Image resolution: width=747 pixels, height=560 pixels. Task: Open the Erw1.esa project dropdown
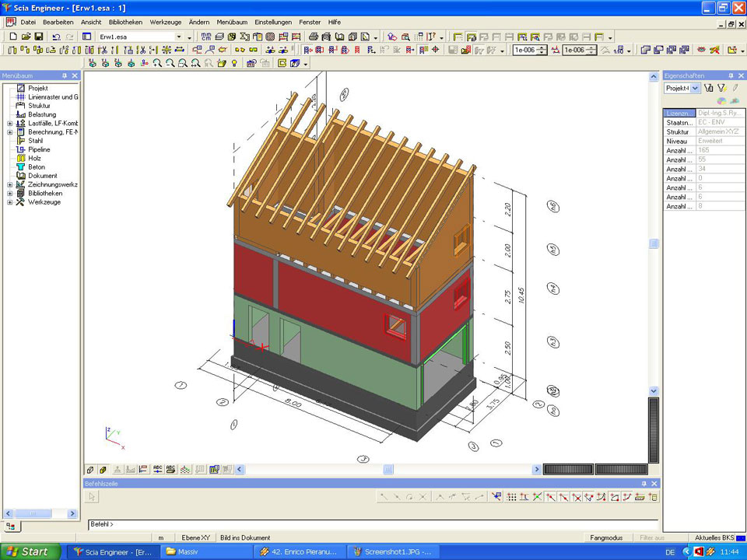[179, 37]
